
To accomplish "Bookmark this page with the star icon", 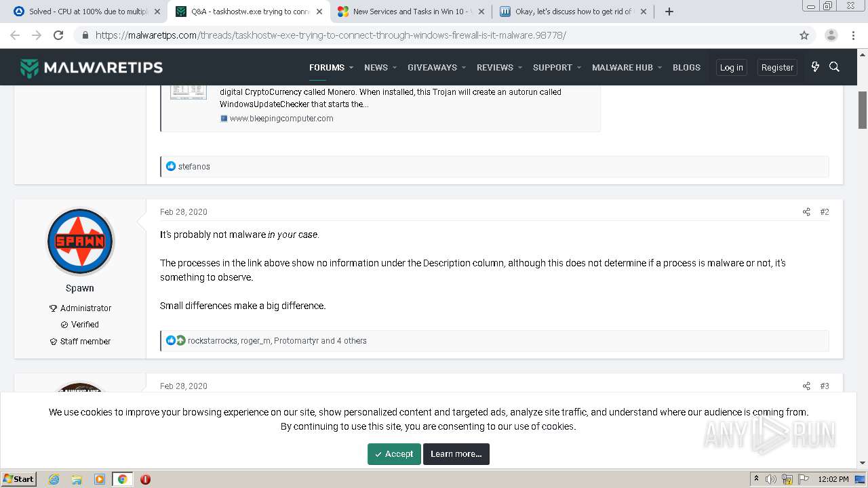I will point(804,35).
